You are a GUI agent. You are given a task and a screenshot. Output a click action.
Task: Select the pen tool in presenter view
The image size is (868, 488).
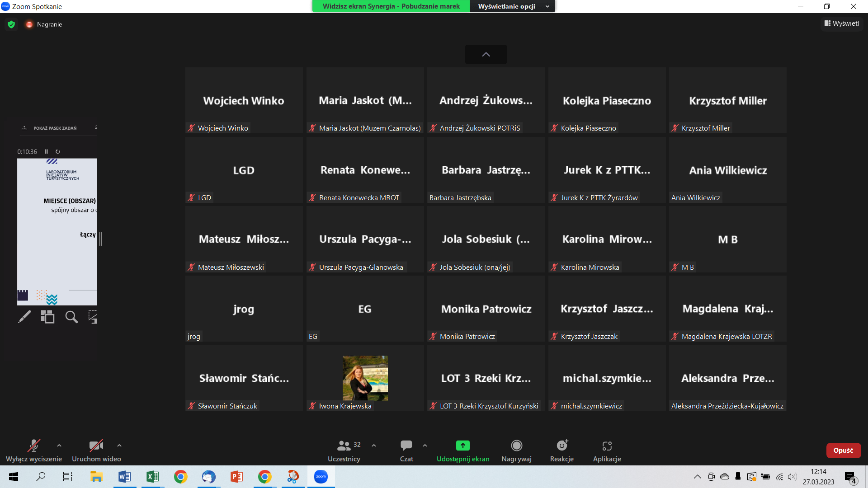(24, 317)
